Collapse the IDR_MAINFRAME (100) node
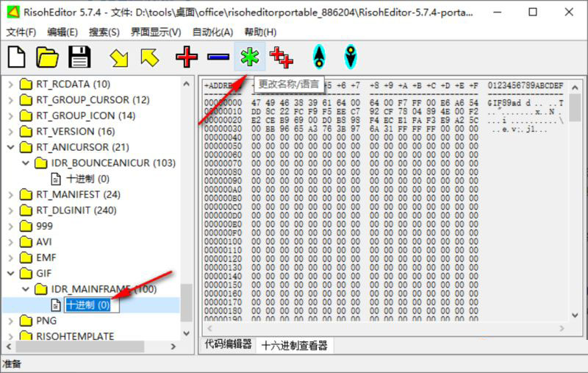This screenshot has width=588, height=373. [x=26, y=289]
